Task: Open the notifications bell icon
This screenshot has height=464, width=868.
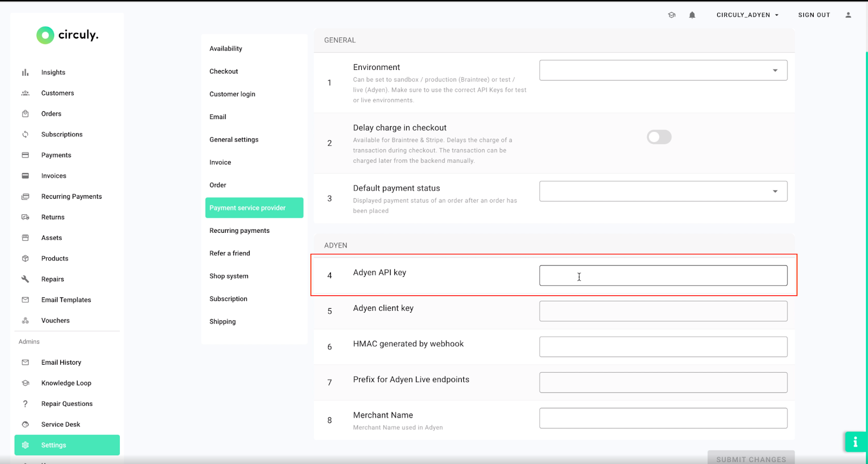Action: (692, 15)
